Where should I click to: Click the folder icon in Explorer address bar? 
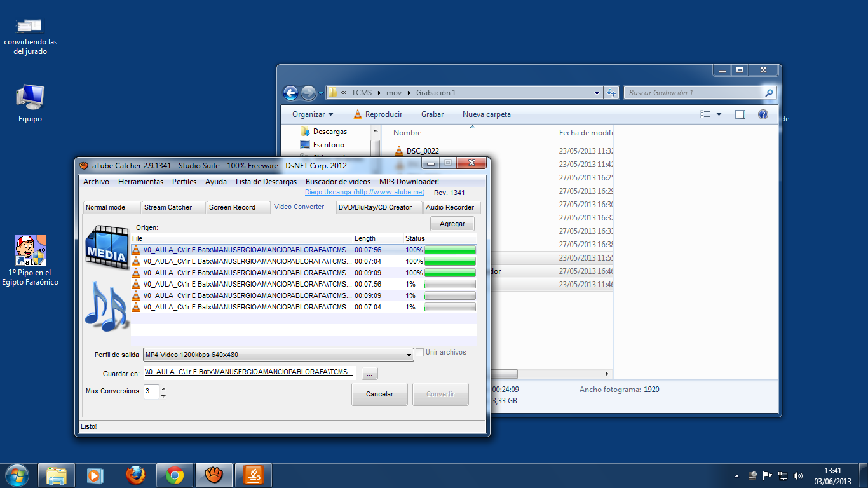[332, 93]
